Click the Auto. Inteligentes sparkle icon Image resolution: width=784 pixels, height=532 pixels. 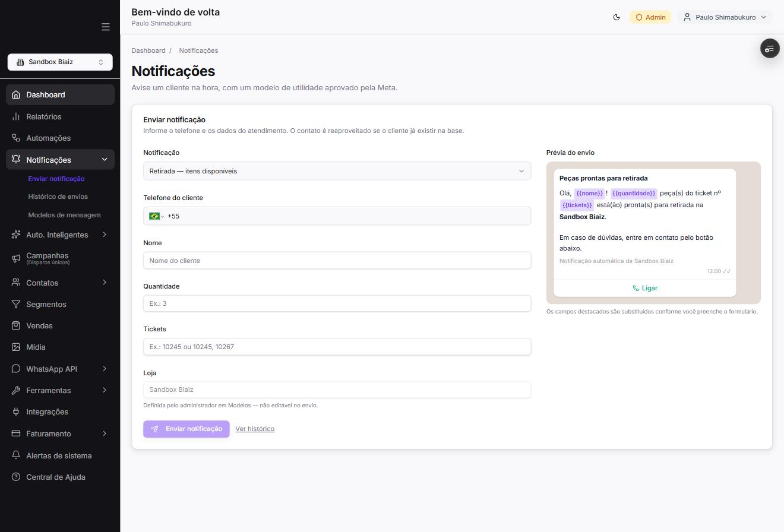(16, 235)
